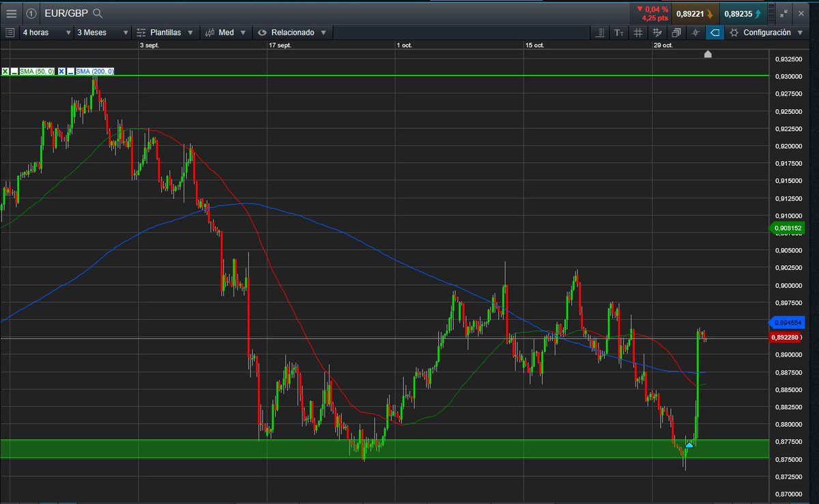Click the green 0,908152 price label
This screenshot has width=819, height=504.
tap(787, 228)
